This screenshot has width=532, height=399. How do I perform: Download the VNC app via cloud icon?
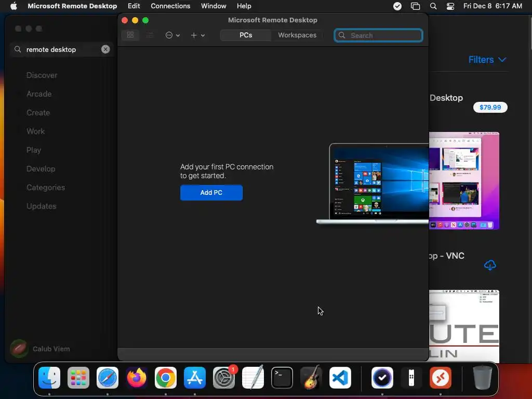pos(490,265)
